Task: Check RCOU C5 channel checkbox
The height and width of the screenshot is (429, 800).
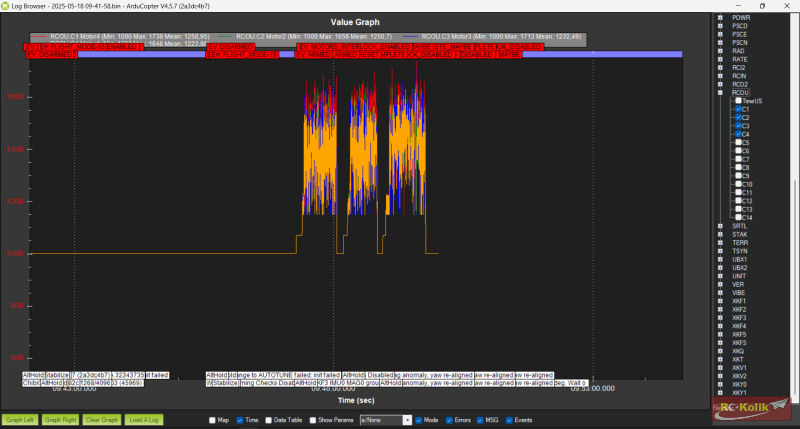Action: (738, 142)
